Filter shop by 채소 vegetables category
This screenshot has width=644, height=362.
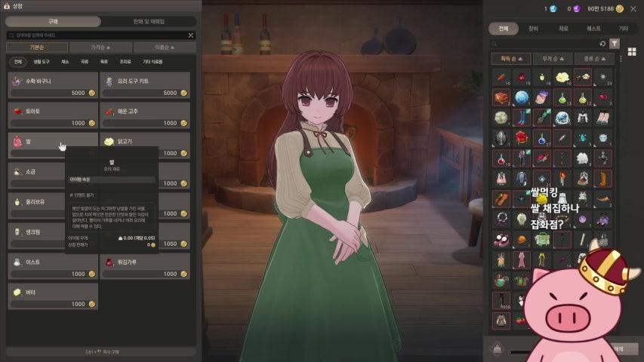[65, 62]
